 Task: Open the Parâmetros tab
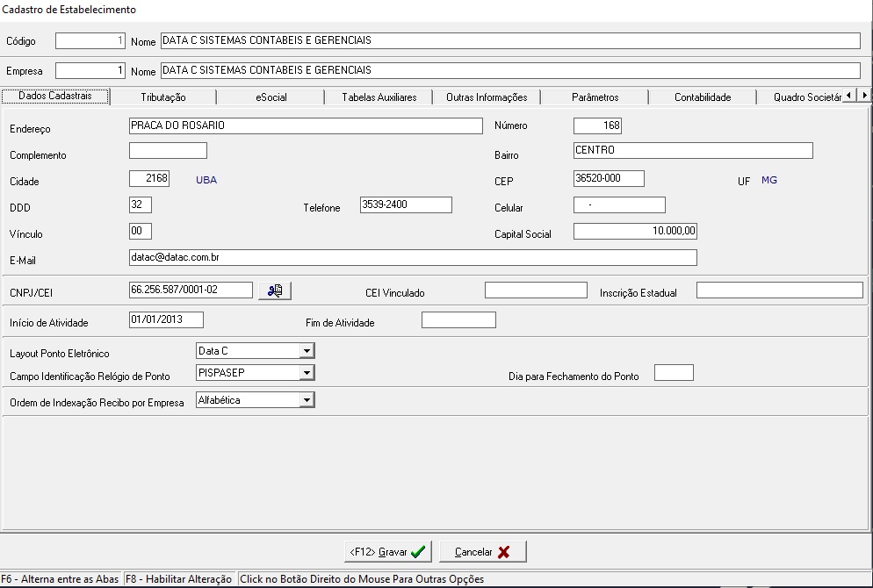595,97
